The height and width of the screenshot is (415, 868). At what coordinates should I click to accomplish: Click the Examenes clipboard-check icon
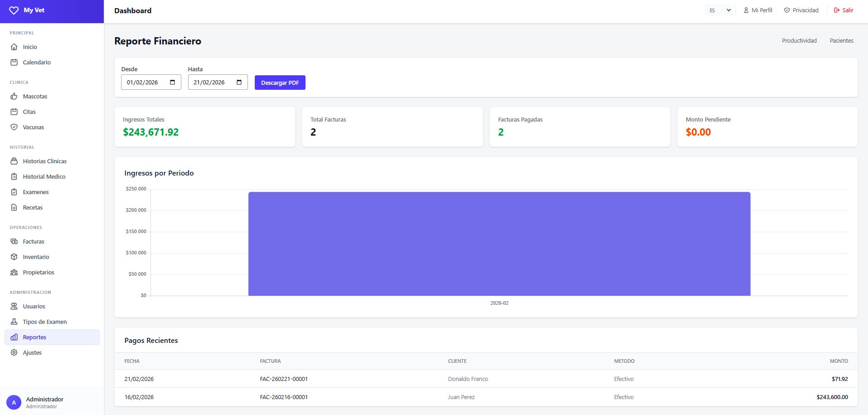click(14, 192)
